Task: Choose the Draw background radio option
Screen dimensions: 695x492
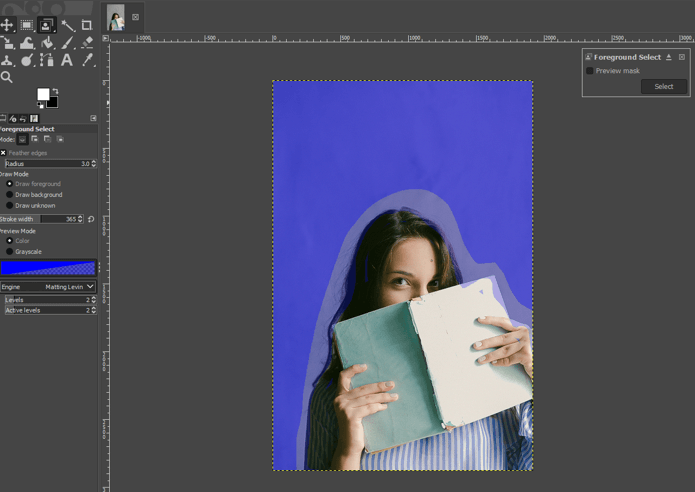Action: click(x=9, y=195)
